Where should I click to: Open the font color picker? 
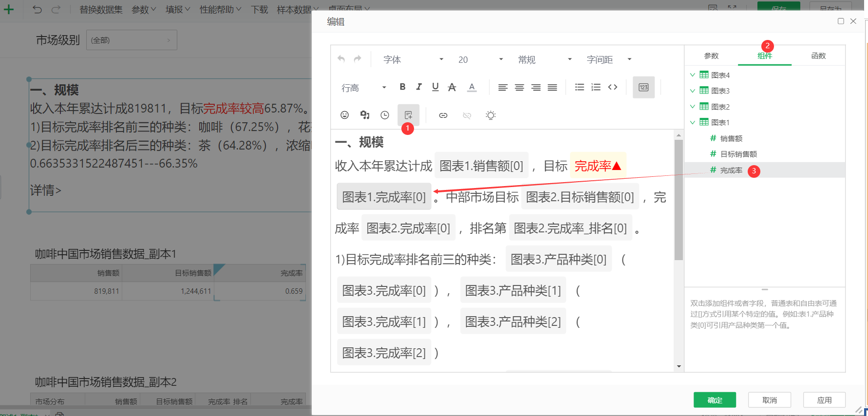click(472, 87)
